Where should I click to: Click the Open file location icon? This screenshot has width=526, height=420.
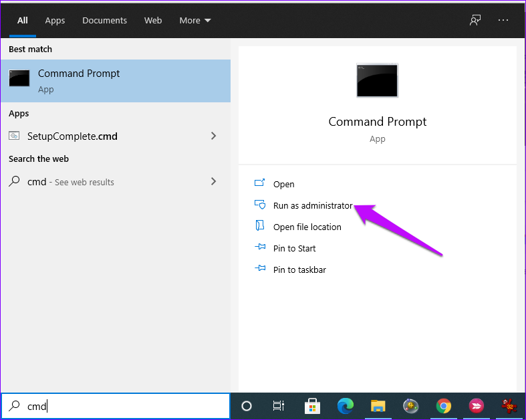coord(259,225)
